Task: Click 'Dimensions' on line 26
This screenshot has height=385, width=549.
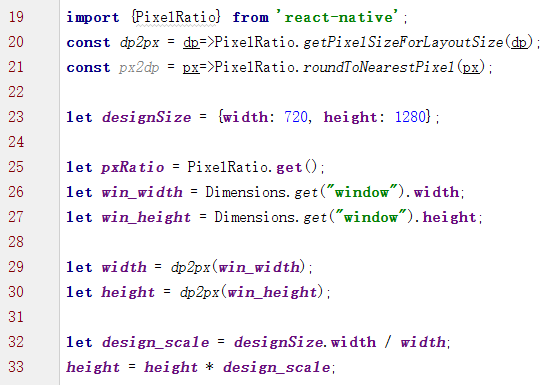Action: pyautogui.click(x=246, y=192)
